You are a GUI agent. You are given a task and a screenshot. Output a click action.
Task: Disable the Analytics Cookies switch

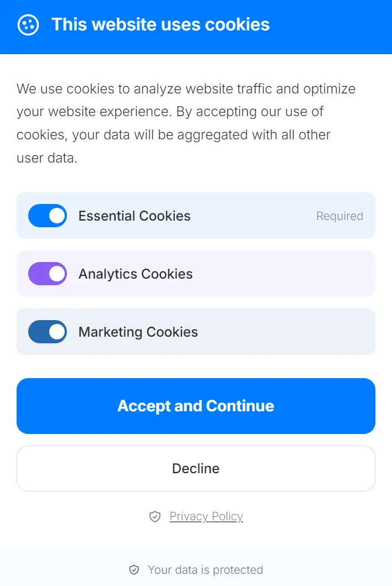(48, 274)
